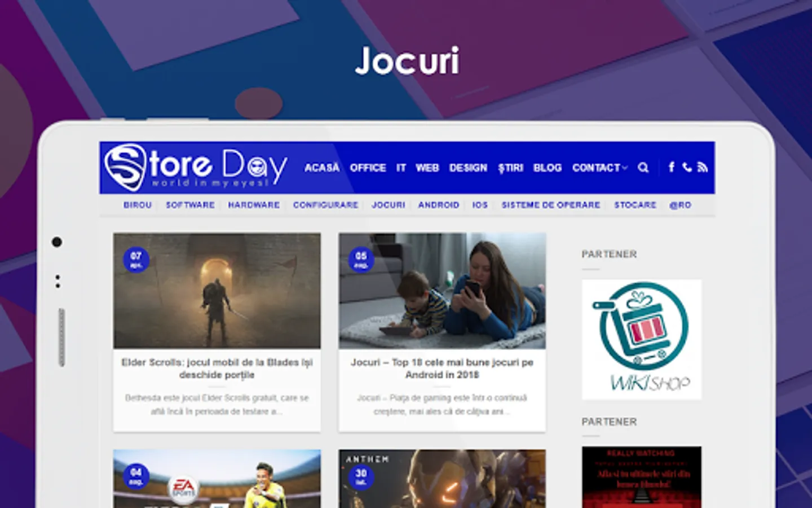812x508 pixels.
Task: Tap the phone icon in header
Action: pos(687,167)
